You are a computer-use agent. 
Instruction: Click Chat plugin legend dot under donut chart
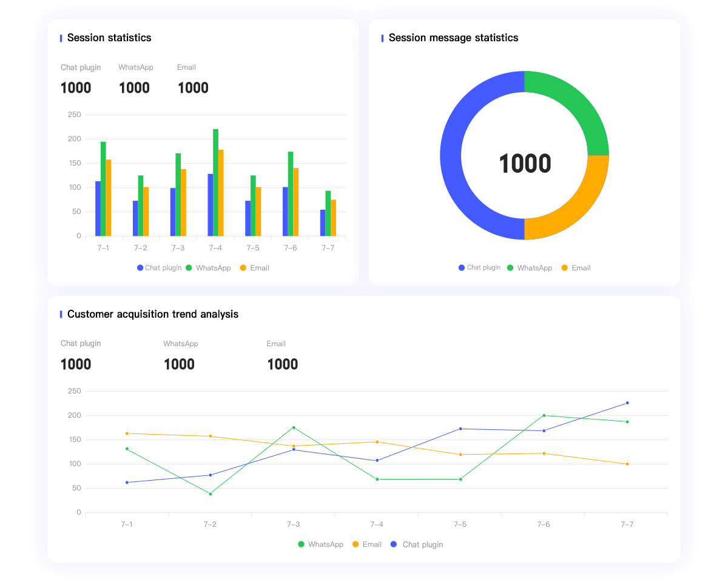pyautogui.click(x=462, y=268)
